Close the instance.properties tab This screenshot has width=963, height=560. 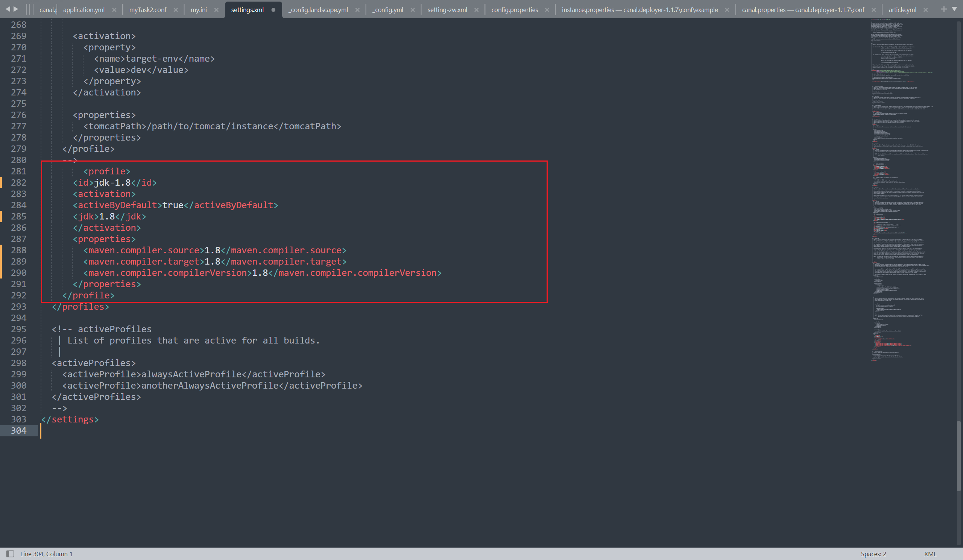727,10
